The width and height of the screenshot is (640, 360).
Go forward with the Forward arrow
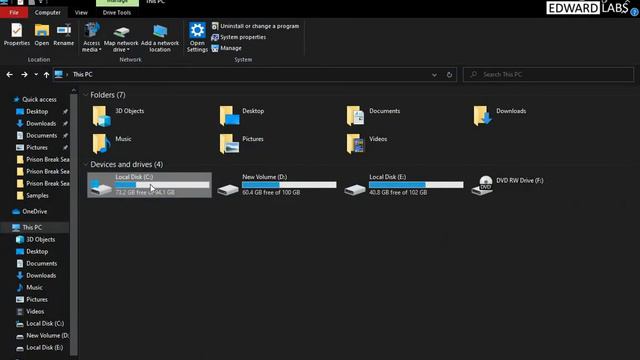tap(24, 75)
